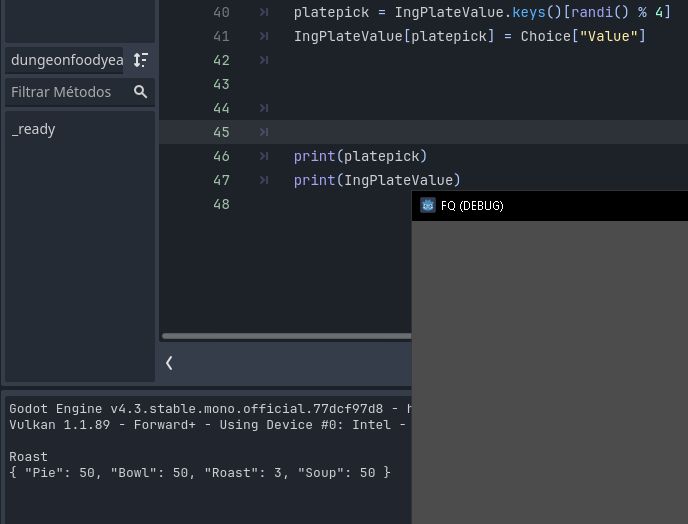The width and height of the screenshot is (688, 524).
Task: Click line number 46 in gutter
Action: [221, 156]
